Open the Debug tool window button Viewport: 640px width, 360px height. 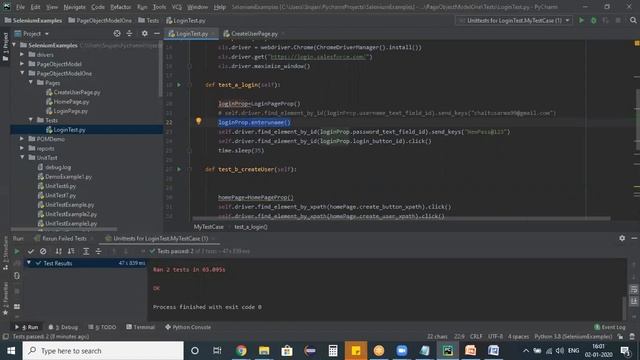click(63, 327)
